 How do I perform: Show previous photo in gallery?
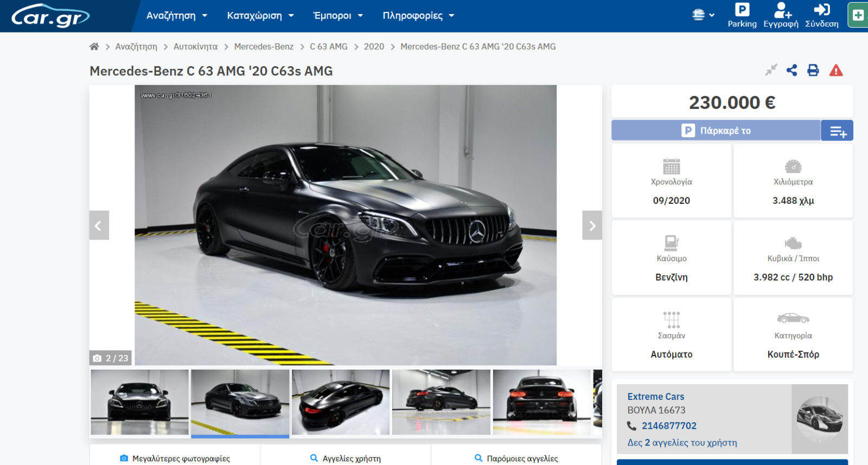coord(99,225)
